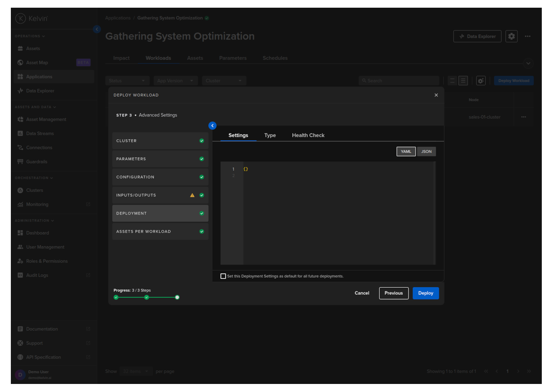This screenshot has width=553, height=392.
Task: Open the gear settings icon near Data Explorer
Action: click(511, 36)
